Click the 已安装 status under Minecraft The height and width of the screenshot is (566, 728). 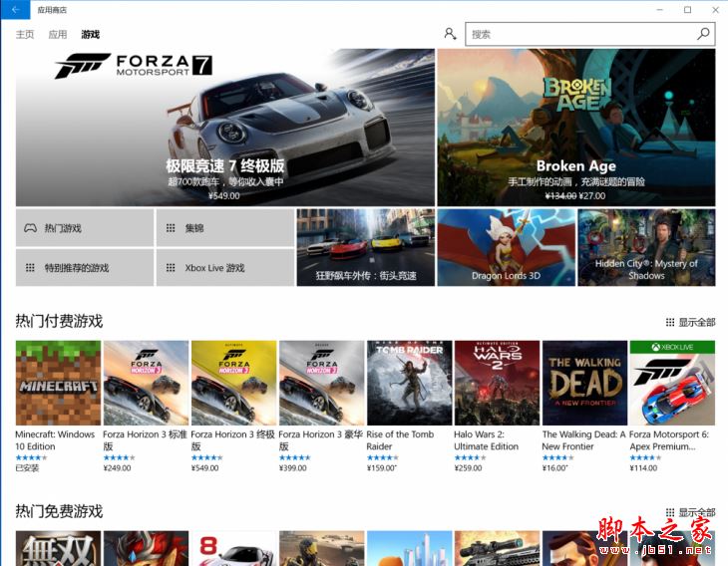point(27,467)
